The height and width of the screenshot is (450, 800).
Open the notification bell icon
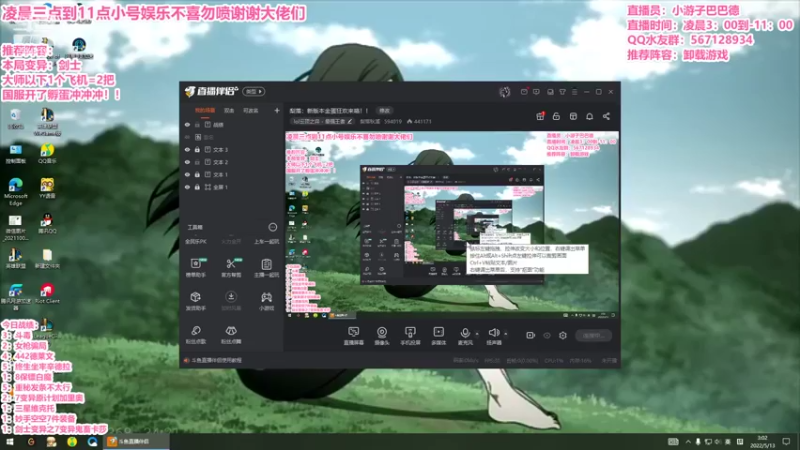[590, 116]
